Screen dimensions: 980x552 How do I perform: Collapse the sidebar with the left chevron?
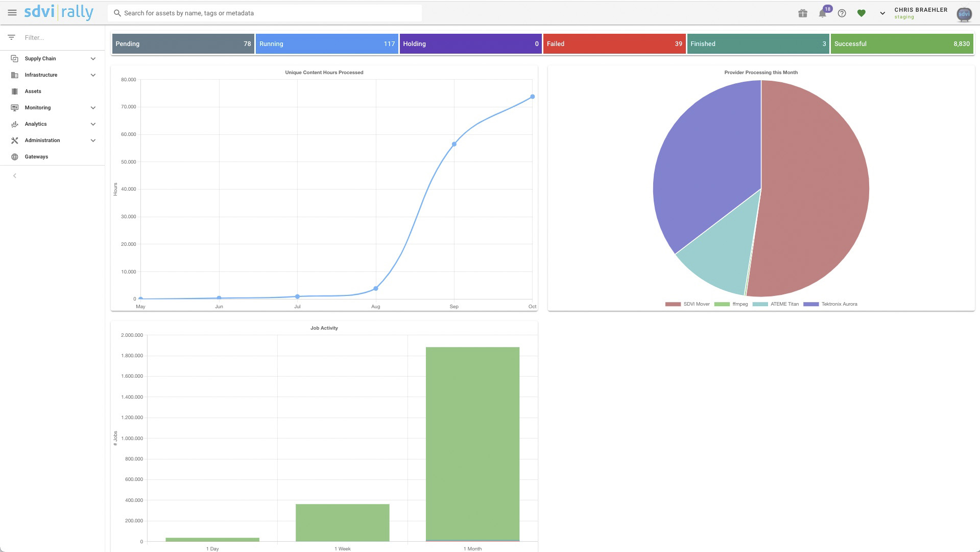15,175
